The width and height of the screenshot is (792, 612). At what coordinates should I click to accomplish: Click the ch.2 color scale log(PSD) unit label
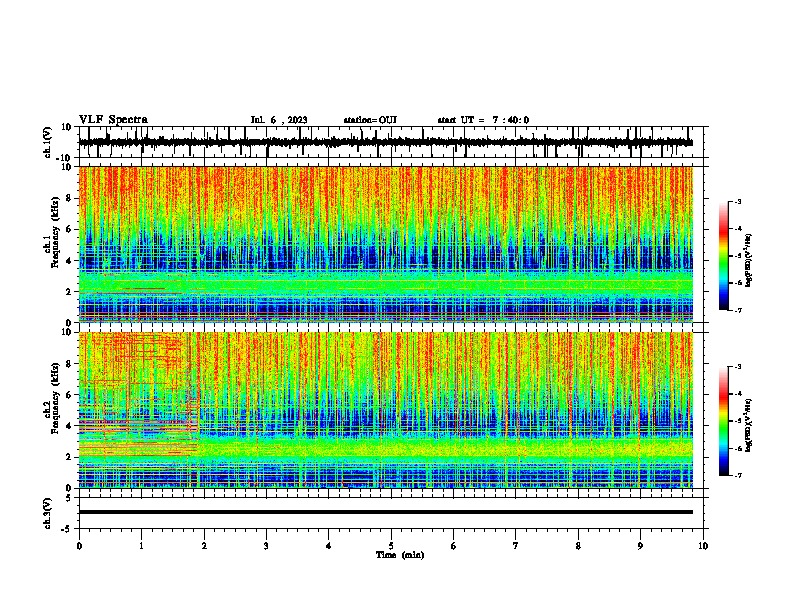point(750,426)
